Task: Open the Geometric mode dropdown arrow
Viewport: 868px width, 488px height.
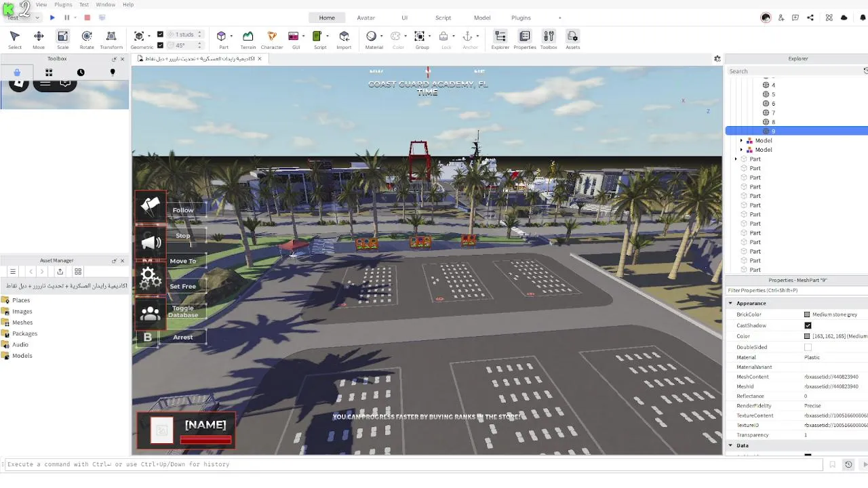Action: [149, 36]
